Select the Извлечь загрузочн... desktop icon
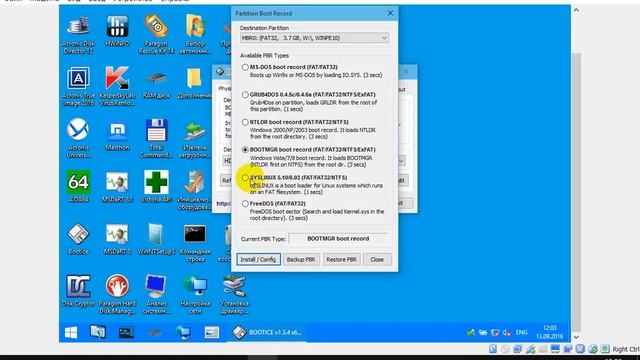This screenshot has height=360, width=640. click(195, 138)
